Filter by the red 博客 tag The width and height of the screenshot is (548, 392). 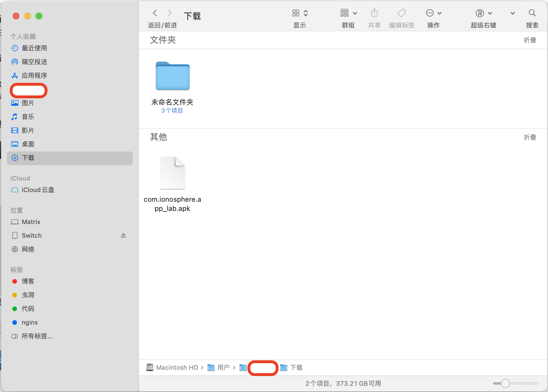70,281
